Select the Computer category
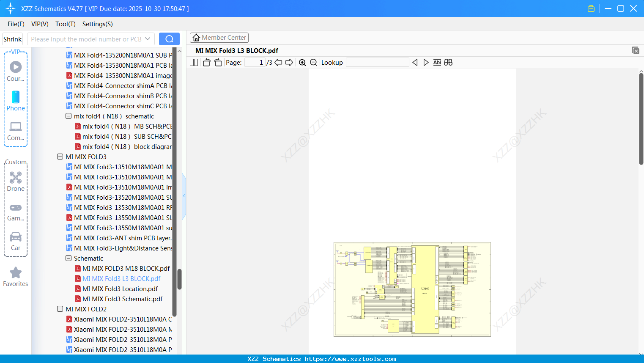 tap(16, 131)
